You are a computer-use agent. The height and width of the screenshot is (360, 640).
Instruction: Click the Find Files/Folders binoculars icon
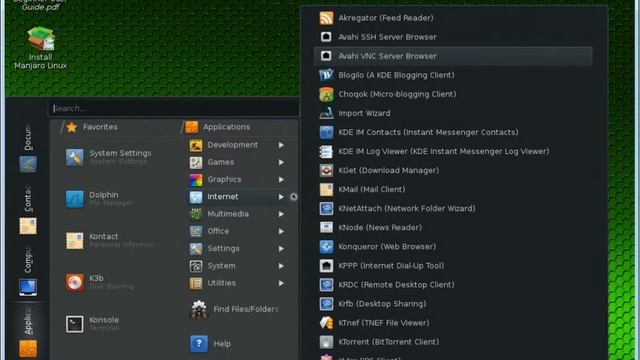coord(199,309)
